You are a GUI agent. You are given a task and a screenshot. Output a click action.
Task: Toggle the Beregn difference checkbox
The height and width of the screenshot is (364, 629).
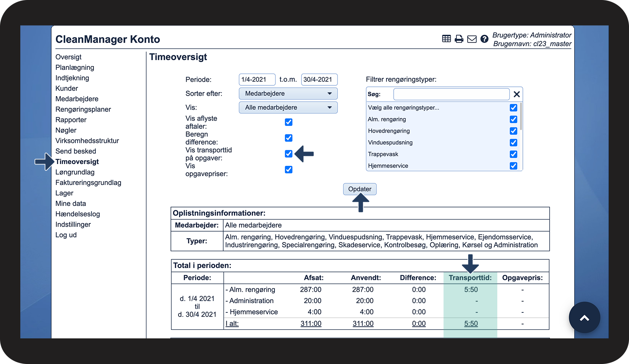(x=289, y=138)
